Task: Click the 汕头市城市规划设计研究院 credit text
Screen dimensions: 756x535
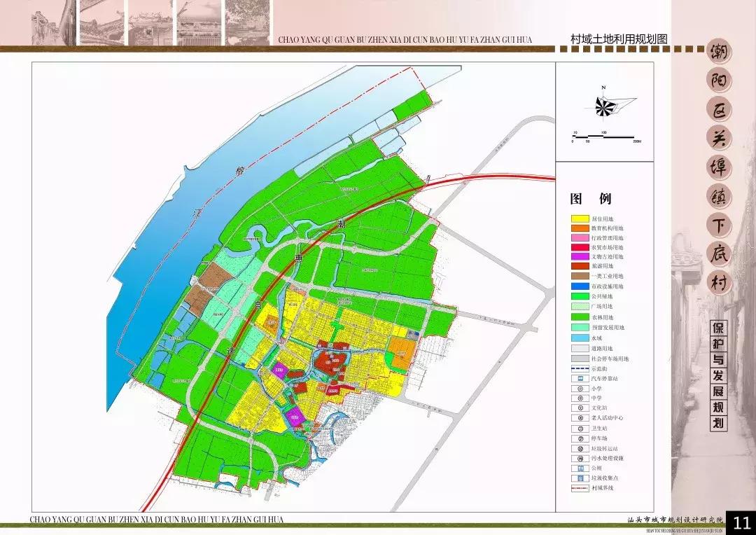Action: pos(675,520)
